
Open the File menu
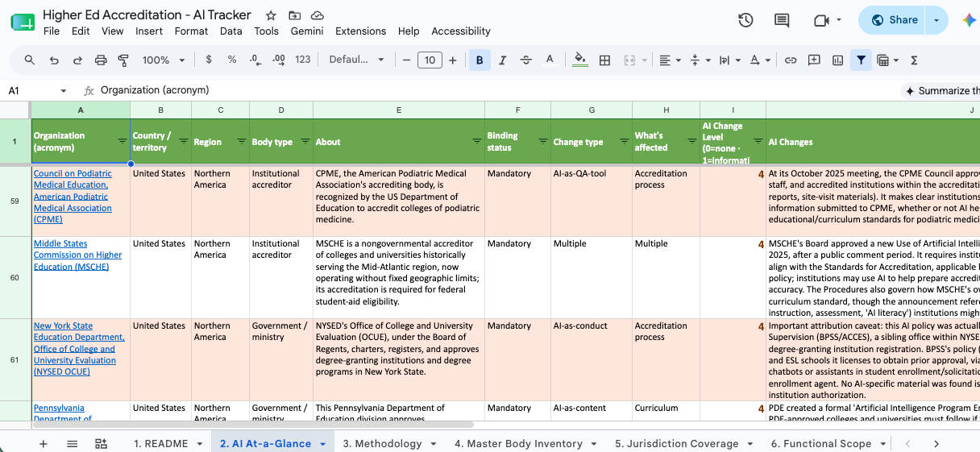click(x=52, y=31)
